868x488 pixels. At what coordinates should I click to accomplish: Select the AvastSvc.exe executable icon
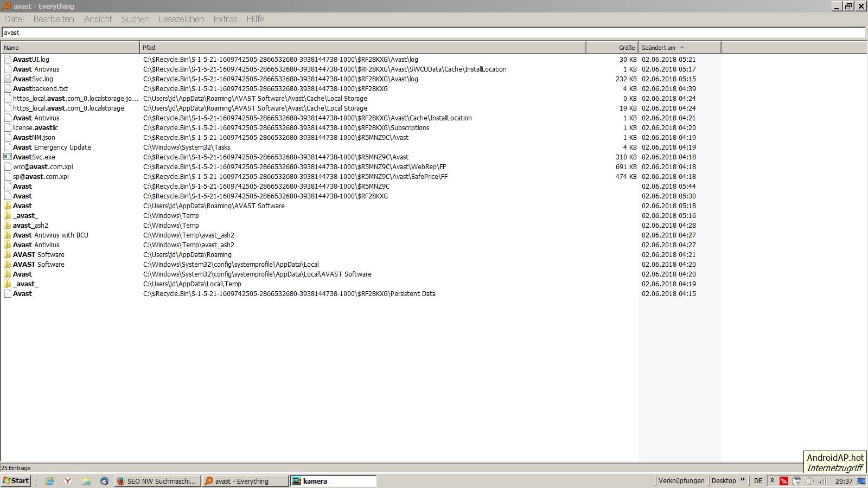8,157
